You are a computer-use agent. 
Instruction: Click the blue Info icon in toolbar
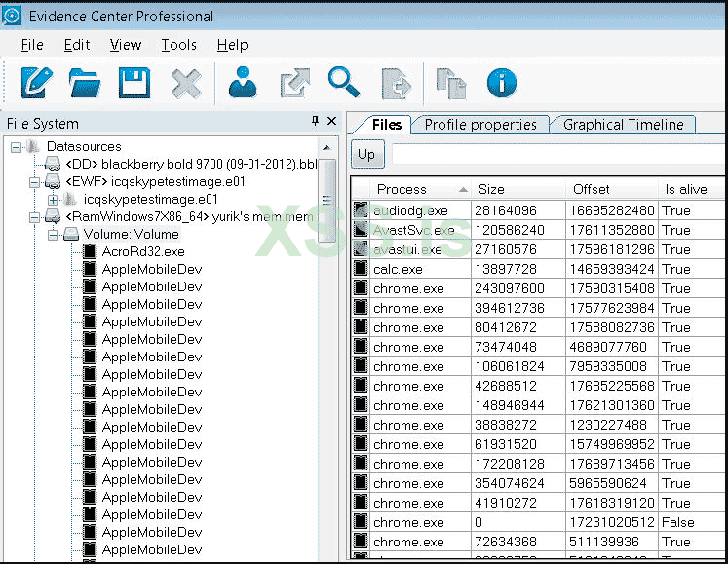coord(502,82)
